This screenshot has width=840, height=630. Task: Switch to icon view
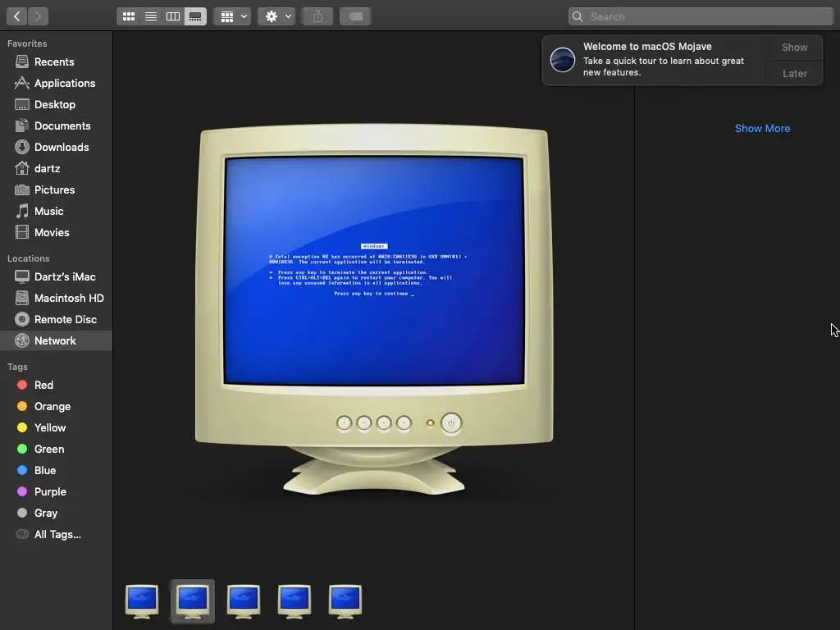129,16
